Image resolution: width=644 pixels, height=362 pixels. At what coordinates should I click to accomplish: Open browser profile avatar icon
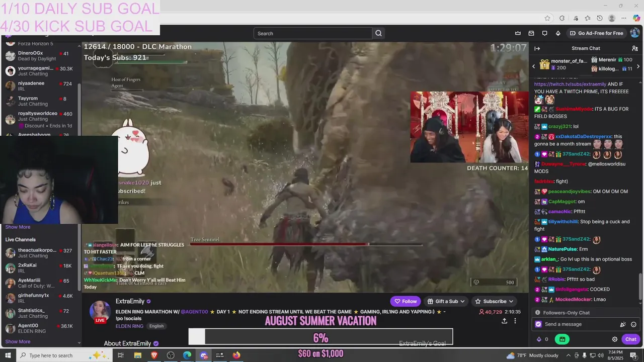(612, 18)
